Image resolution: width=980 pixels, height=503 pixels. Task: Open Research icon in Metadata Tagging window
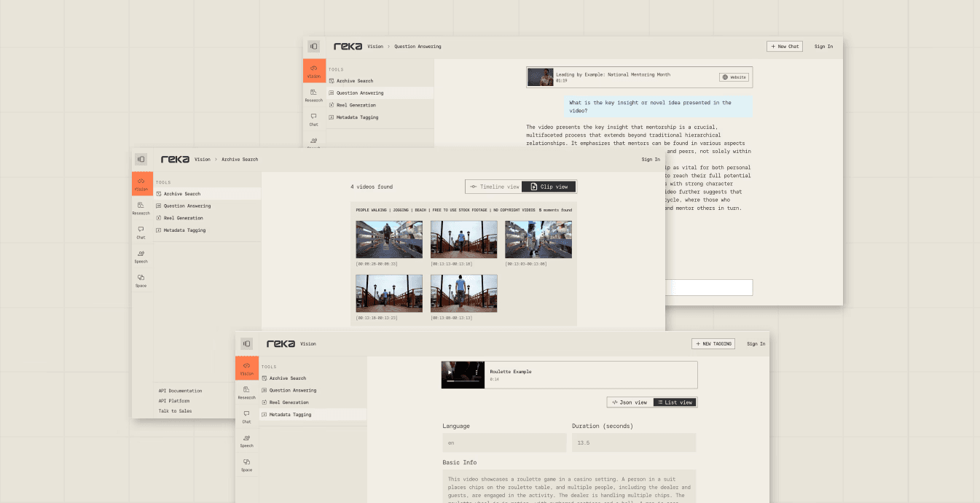[247, 393]
